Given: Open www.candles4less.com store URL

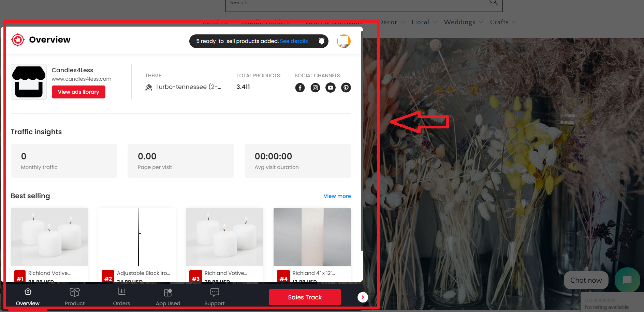Looking at the screenshot, I should coord(82,79).
